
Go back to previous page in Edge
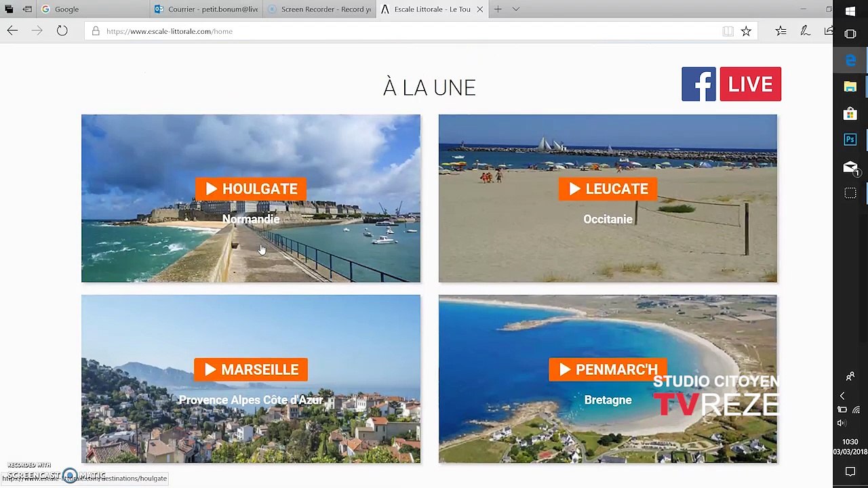(12, 31)
